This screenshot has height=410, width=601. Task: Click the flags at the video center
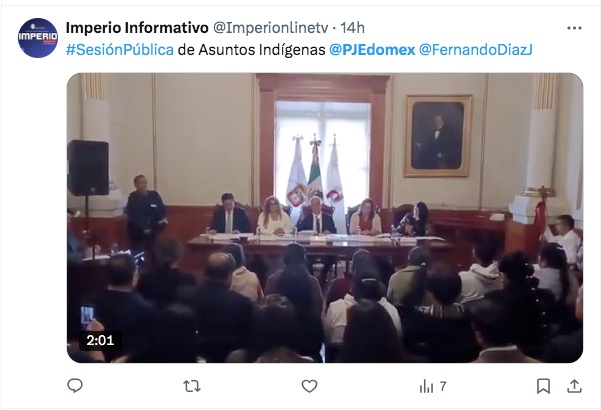pyautogui.click(x=315, y=172)
